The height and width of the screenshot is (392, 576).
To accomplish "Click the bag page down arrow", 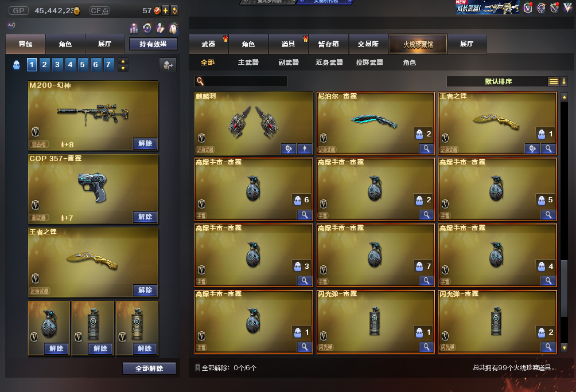I will (x=123, y=68).
